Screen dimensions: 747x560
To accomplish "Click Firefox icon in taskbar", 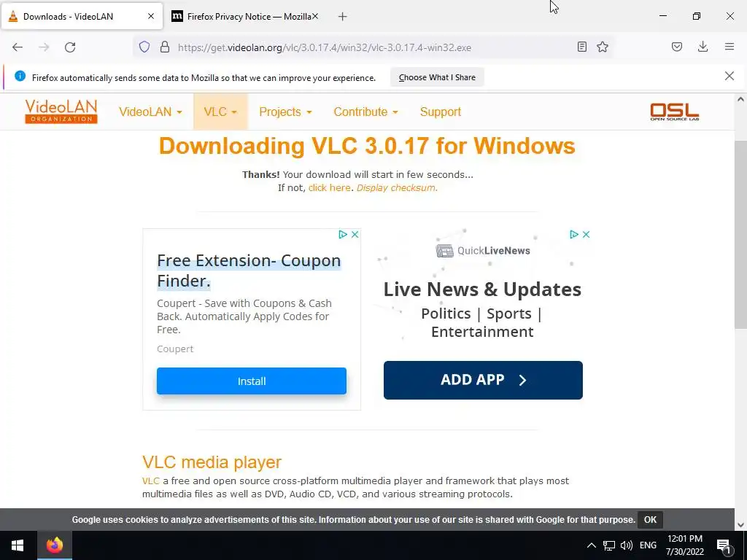I will pyautogui.click(x=54, y=545).
